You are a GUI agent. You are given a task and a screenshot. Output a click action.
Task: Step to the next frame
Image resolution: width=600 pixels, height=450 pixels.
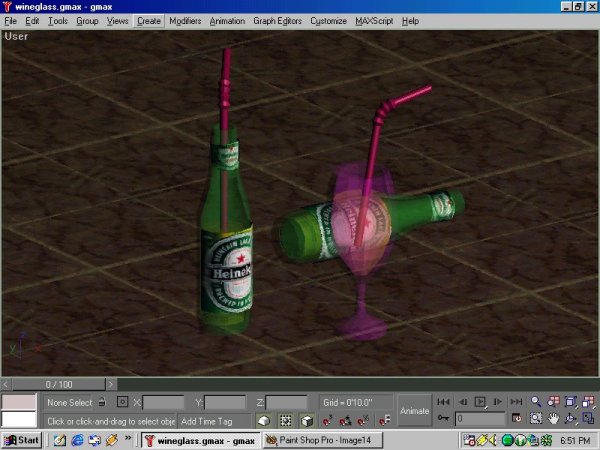coord(497,402)
